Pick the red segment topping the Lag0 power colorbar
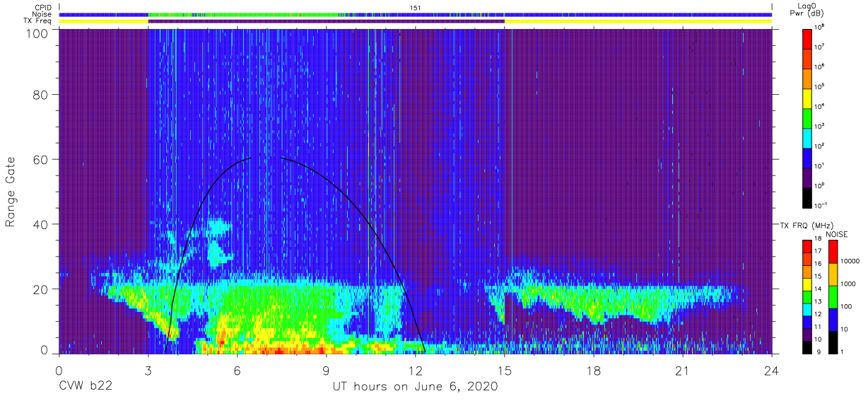Image resolution: width=868 pixels, height=401 pixels. coord(809,38)
